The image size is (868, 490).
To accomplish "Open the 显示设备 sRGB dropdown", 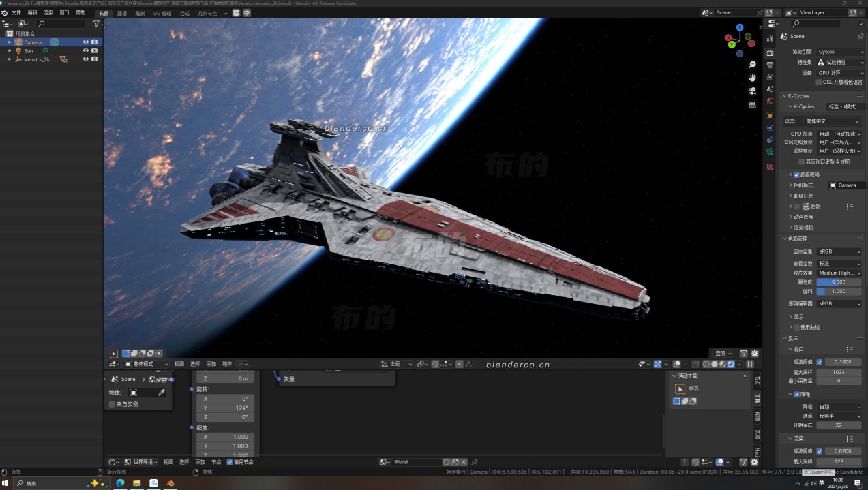I will click(839, 251).
